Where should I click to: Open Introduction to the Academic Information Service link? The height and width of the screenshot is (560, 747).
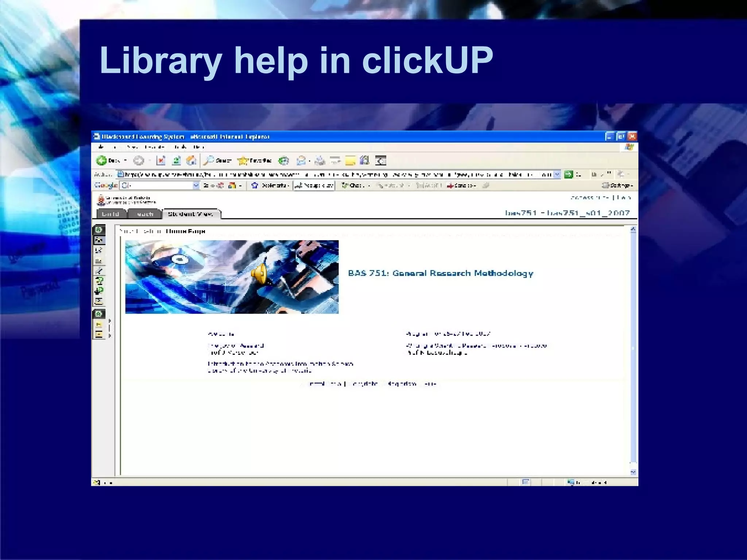coord(280,364)
